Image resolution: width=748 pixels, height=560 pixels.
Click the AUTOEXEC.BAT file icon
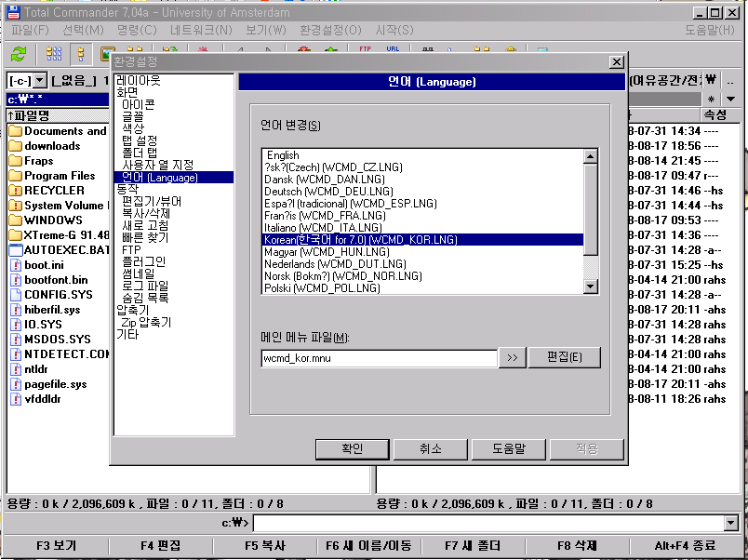[16, 249]
